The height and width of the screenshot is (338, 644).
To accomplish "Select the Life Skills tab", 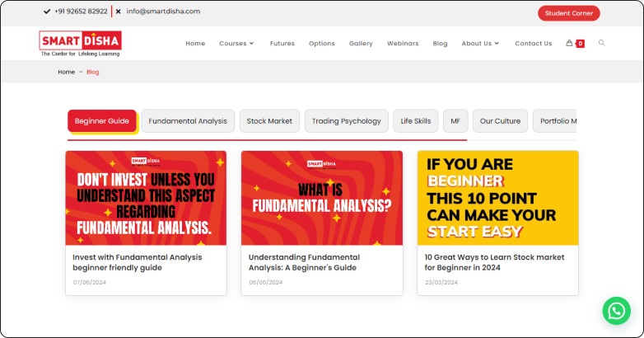I will 416,121.
